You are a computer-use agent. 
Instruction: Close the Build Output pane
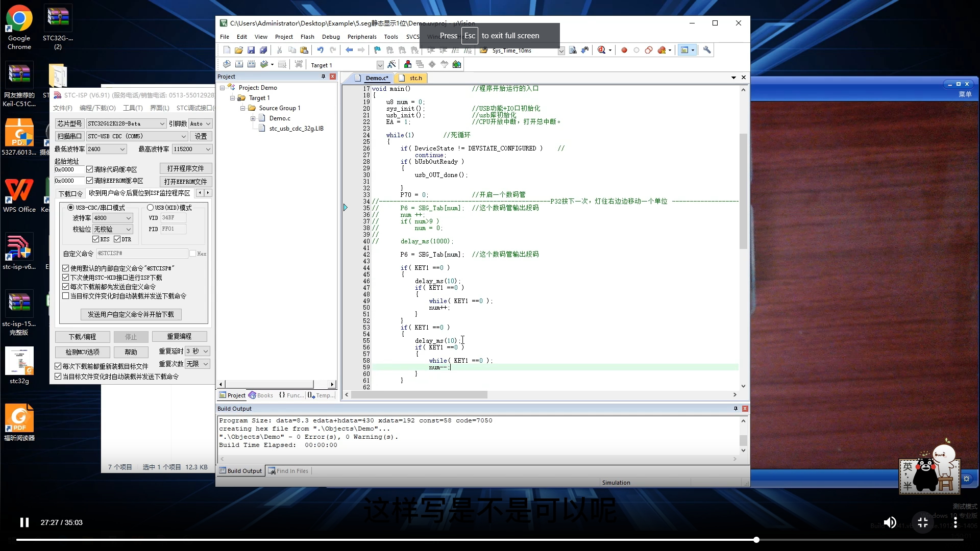coord(745,409)
